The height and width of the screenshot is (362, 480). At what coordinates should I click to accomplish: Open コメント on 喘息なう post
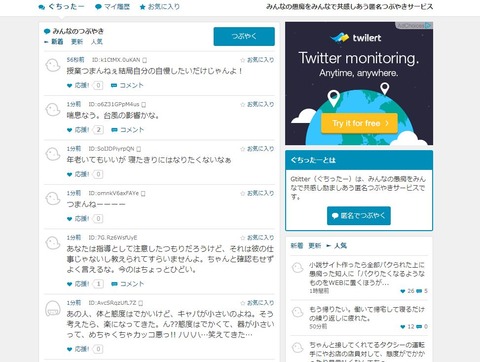[127, 130]
